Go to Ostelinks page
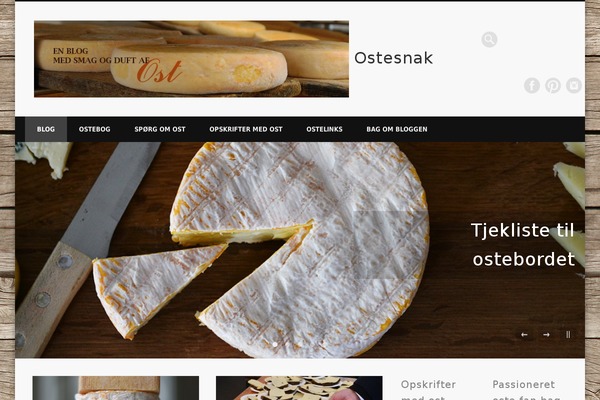The width and height of the screenshot is (600, 400). [324, 129]
